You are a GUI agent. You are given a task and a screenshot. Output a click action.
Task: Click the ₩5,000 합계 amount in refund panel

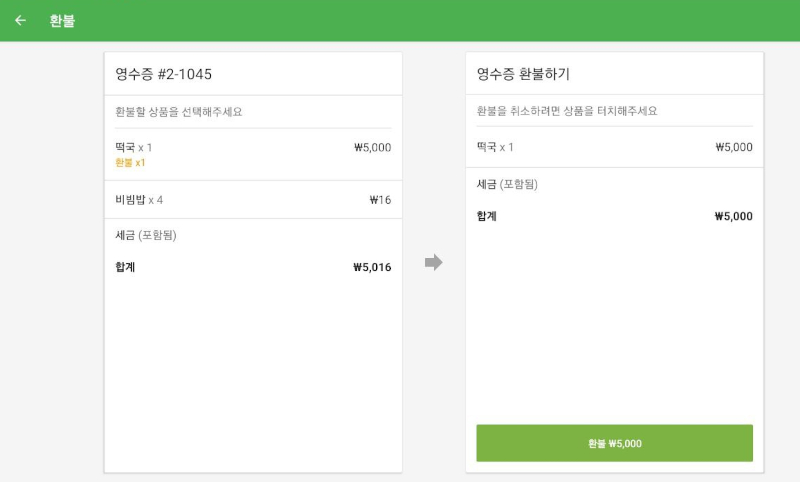tap(733, 216)
